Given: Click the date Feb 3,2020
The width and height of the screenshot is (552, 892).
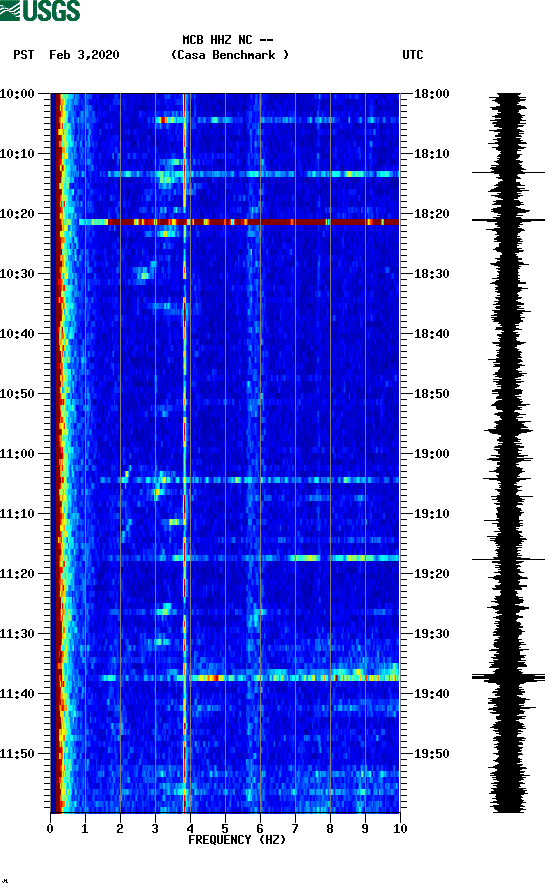Looking at the screenshot, I should click(x=84, y=55).
